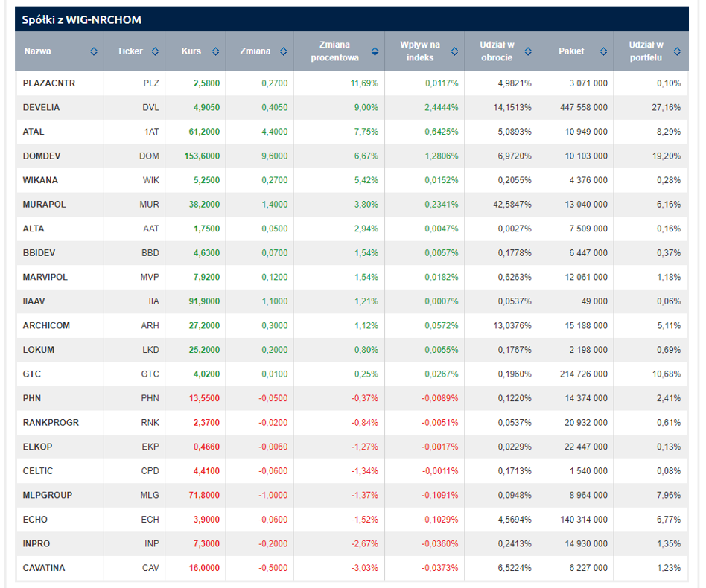Open DEVELIA company details
This screenshot has height=588, width=706.
[x=42, y=107]
